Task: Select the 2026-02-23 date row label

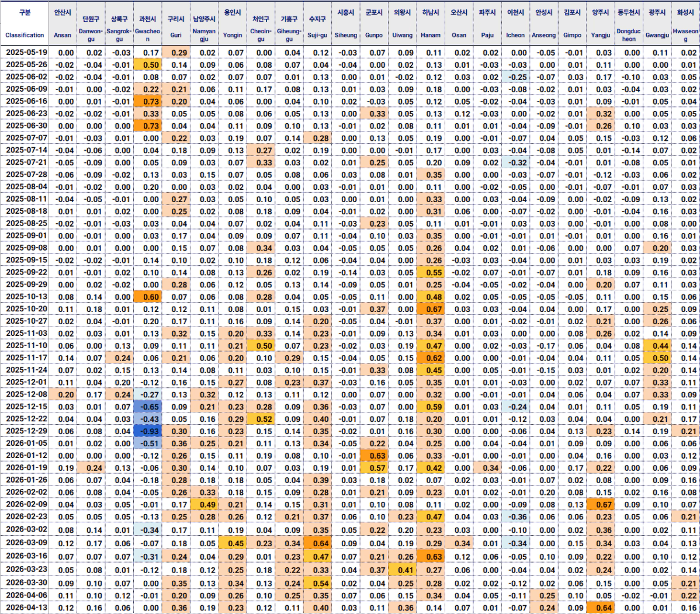Action: pos(26,516)
